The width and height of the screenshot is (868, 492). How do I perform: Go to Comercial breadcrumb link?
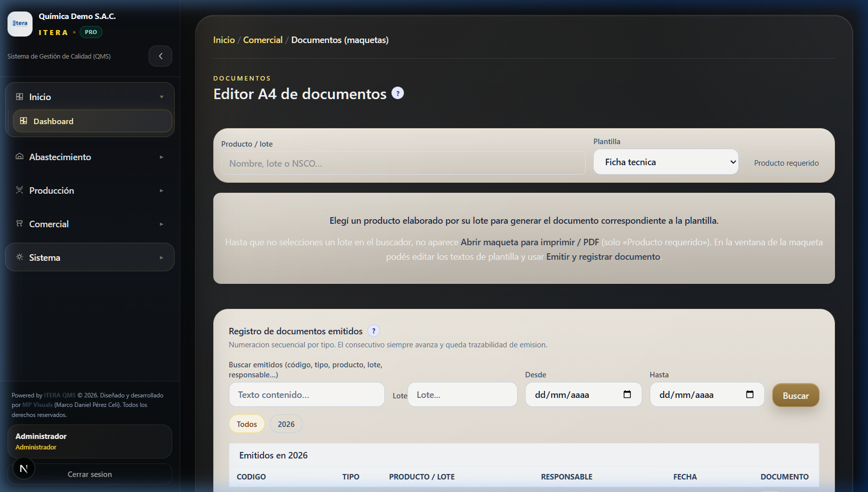coord(263,40)
